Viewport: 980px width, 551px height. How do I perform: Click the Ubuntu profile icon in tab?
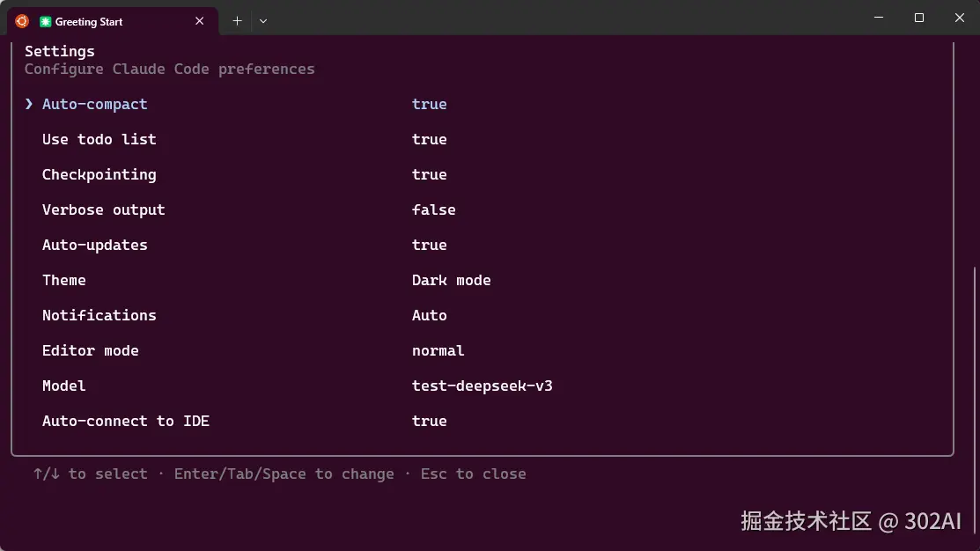coord(22,21)
